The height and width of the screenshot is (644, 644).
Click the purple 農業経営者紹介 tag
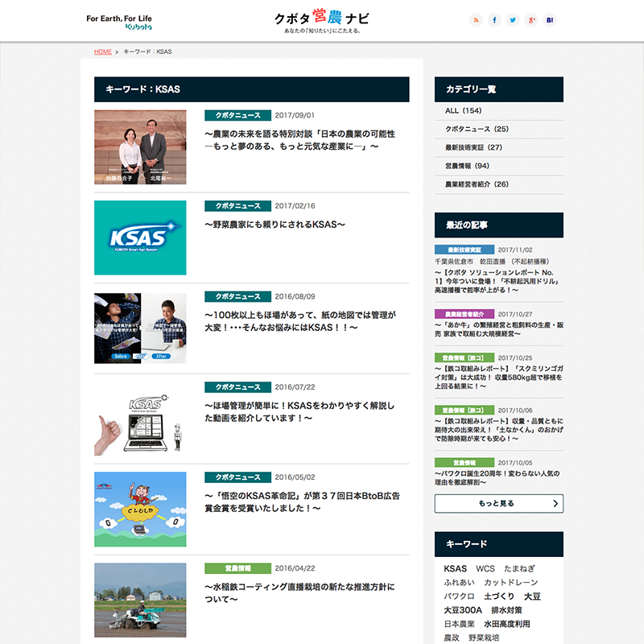click(x=464, y=314)
